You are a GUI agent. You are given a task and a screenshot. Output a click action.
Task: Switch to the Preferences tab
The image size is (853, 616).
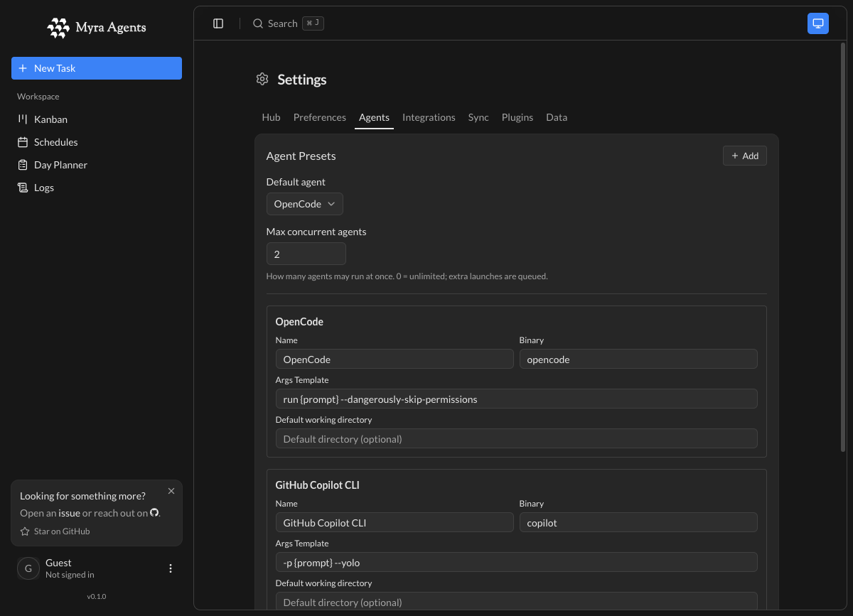click(x=320, y=117)
